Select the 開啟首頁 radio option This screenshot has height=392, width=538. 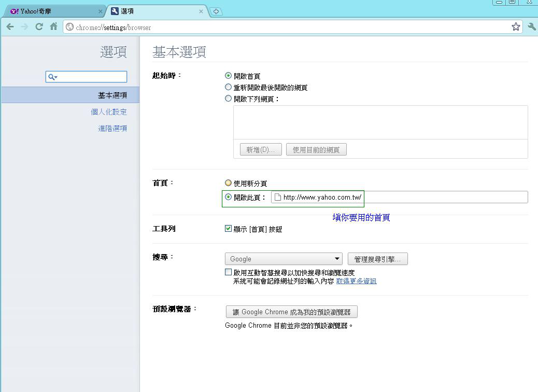(228, 76)
